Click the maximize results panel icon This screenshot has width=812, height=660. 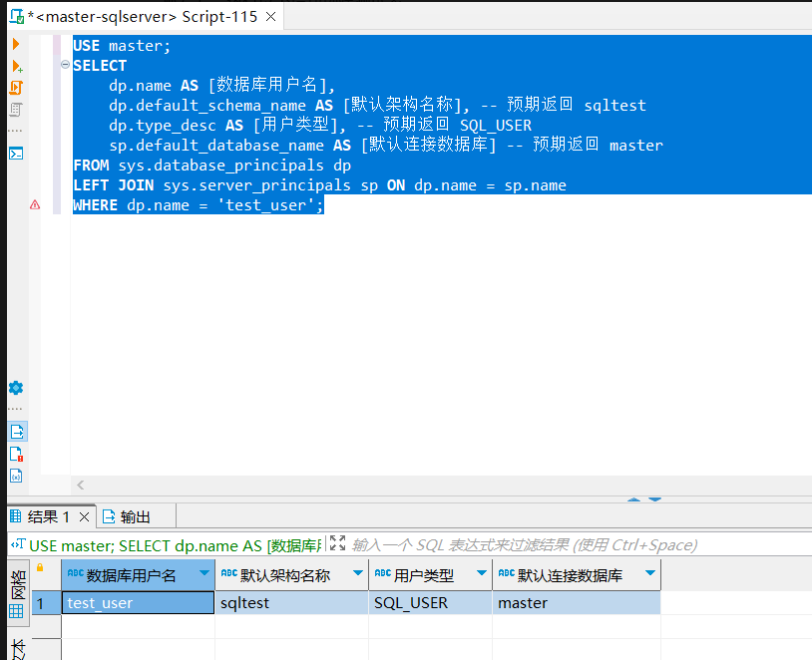(337, 542)
